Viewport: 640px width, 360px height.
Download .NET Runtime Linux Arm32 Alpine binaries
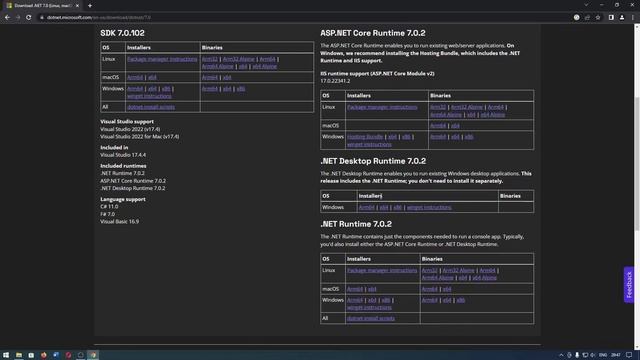[458, 271]
